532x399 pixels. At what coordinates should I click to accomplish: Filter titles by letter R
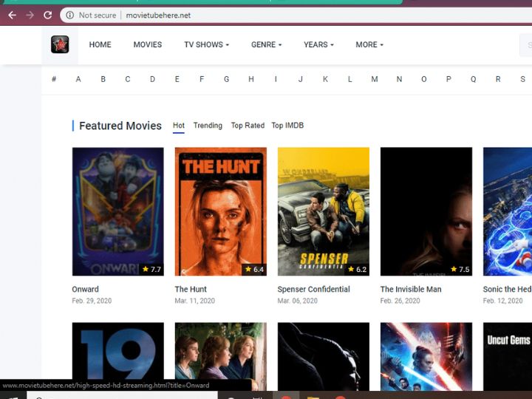coord(498,79)
